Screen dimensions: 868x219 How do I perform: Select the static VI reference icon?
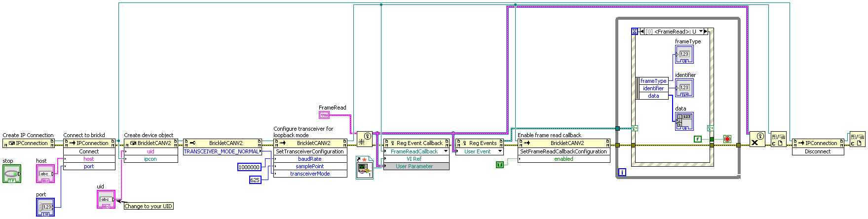pyautogui.click(x=365, y=167)
